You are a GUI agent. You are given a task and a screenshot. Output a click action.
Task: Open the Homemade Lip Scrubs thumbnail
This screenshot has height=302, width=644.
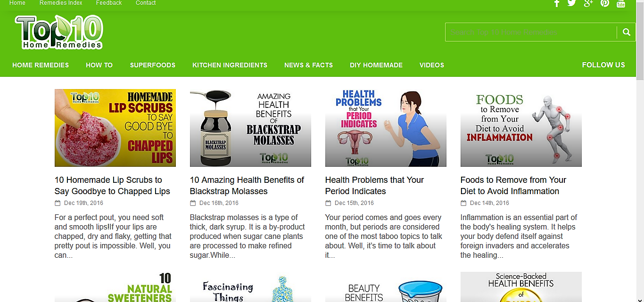click(115, 128)
